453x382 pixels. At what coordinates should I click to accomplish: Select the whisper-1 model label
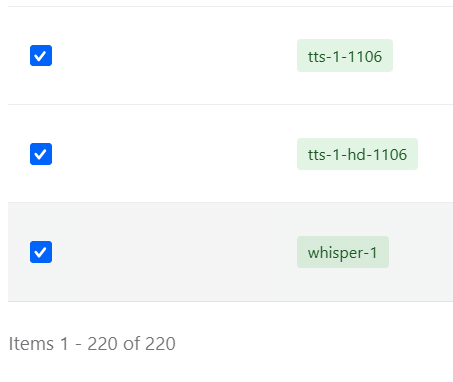[343, 253]
